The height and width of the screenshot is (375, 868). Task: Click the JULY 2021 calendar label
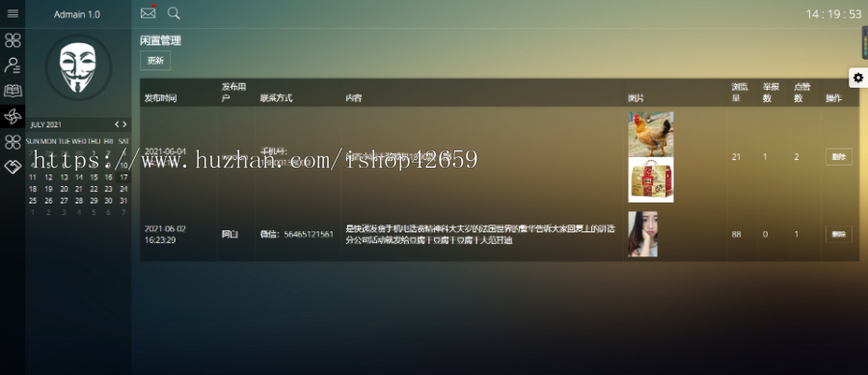pyautogui.click(x=46, y=125)
